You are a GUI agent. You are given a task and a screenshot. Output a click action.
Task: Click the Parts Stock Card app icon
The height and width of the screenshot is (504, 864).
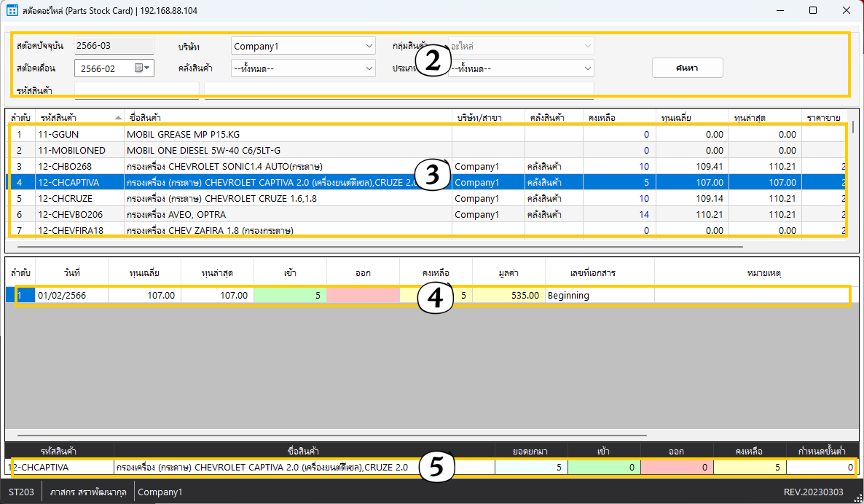click(x=12, y=11)
